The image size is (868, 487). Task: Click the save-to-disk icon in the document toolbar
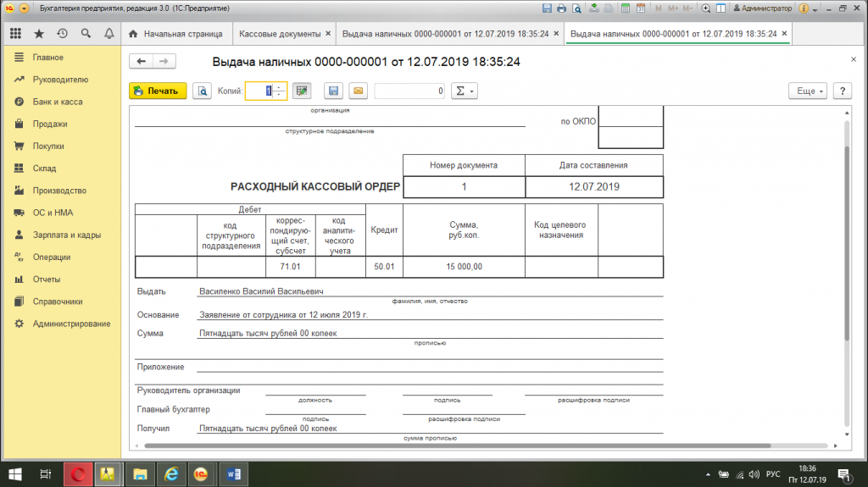coord(333,91)
